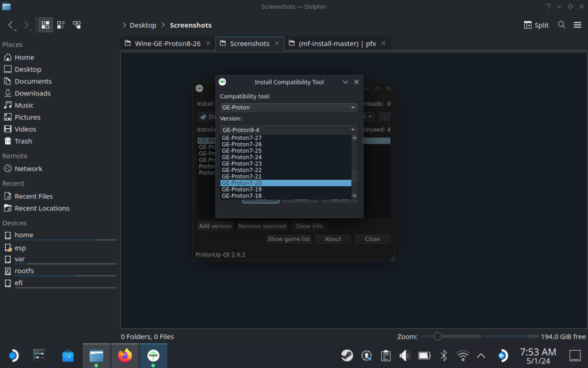Image resolution: width=588 pixels, height=368 pixels.
Task: Open About in ProtonUp-Qt window
Action: click(x=333, y=239)
